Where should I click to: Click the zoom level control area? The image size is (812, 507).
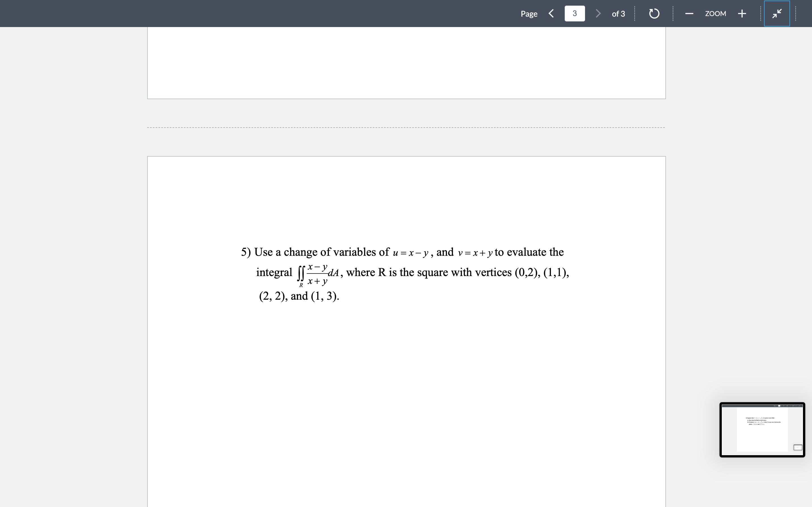(716, 14)
